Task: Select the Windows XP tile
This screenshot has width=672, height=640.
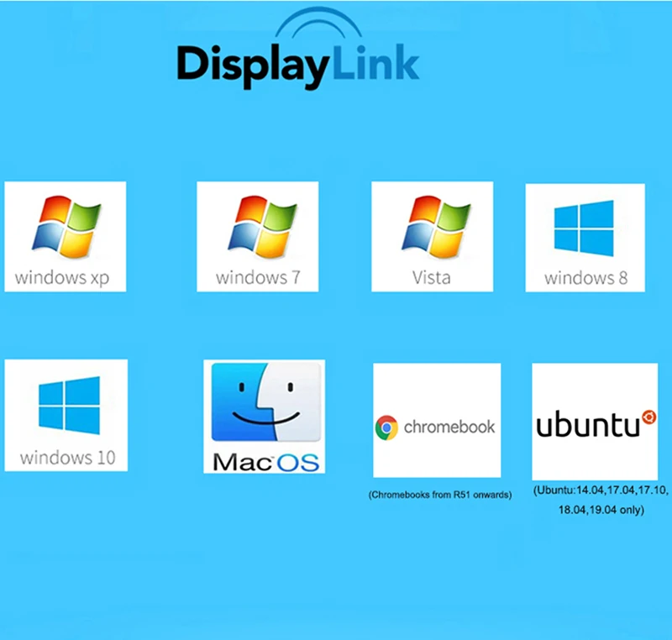Action: (66, 237)
